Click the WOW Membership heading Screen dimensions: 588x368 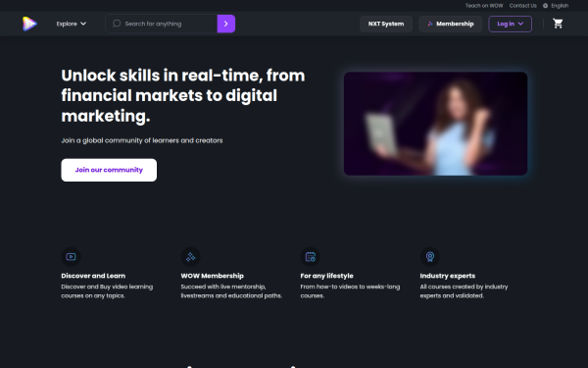pyautogui.click(x=213, y=276)
